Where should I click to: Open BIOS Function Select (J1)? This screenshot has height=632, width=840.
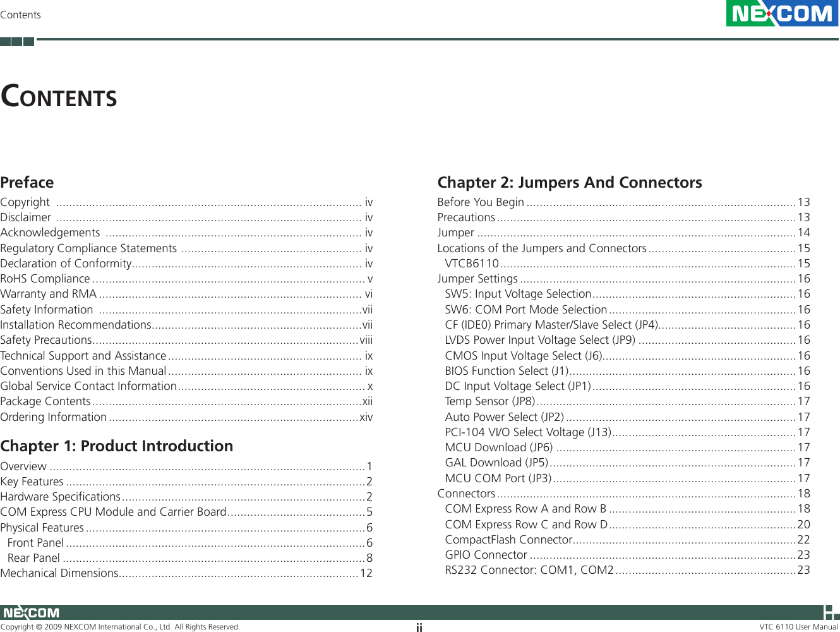coord(628,371)
